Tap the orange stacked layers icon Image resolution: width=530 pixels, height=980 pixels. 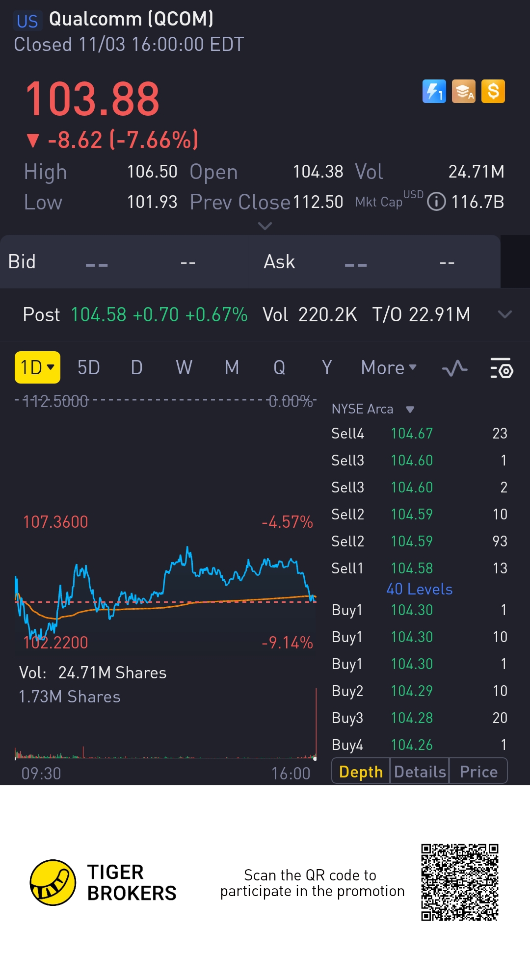(x=464, y=91)
